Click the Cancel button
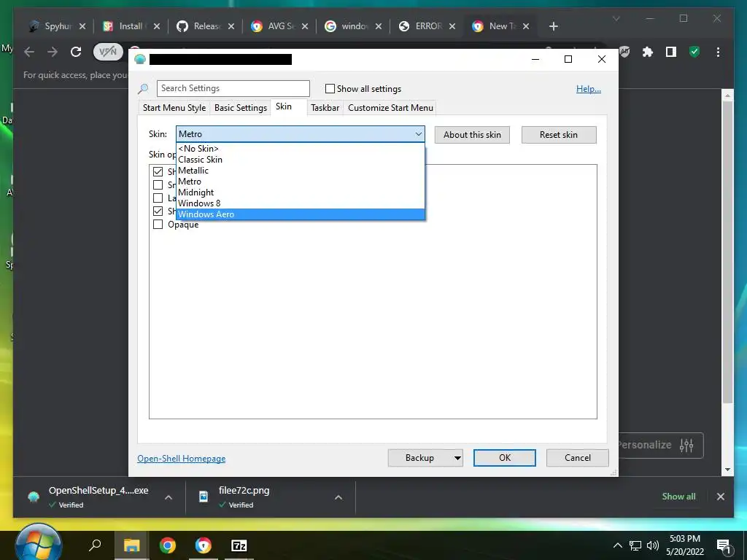747x560 pixels. click(x=578, y=458)
